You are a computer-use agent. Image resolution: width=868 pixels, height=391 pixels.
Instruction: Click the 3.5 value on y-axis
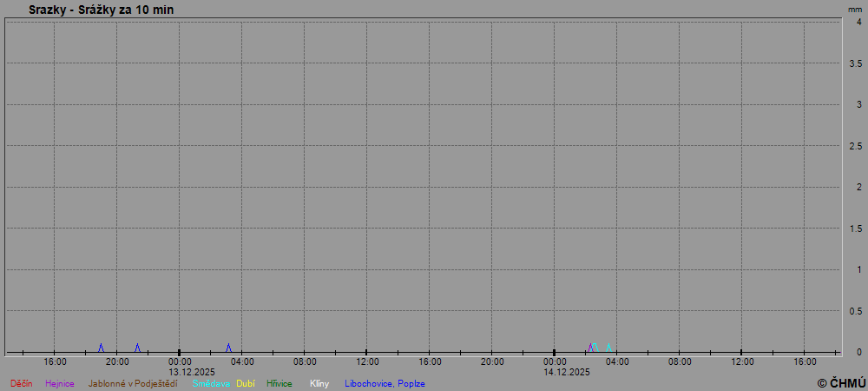point(855,63)
